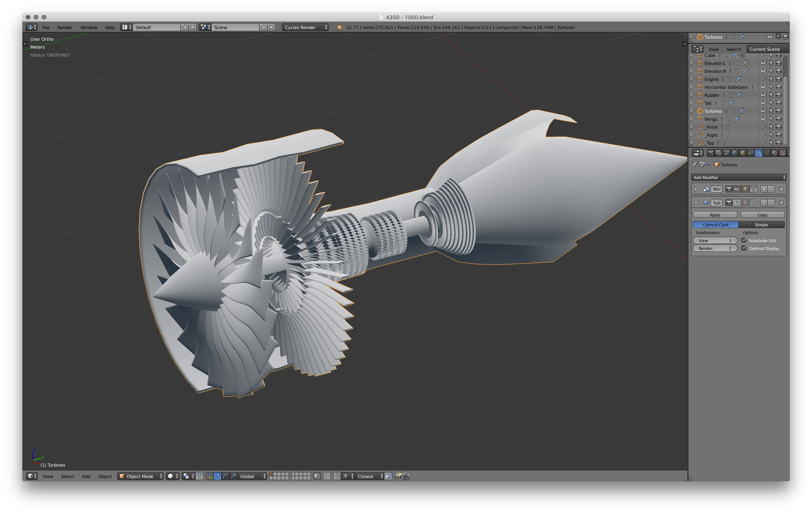Open the File menu
The width and height of the screenshot is (812, 513).
tap(46, 27)
